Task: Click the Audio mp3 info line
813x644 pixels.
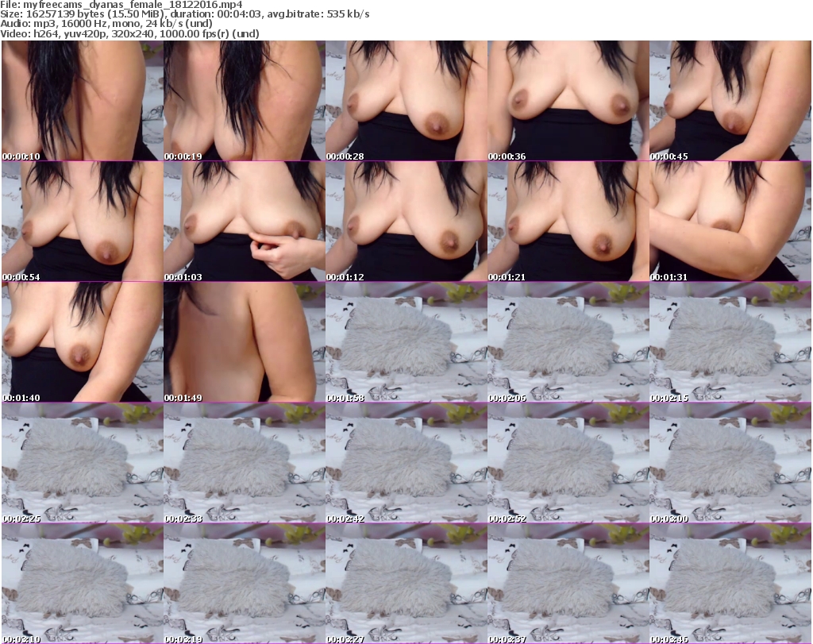Action: 106,24
